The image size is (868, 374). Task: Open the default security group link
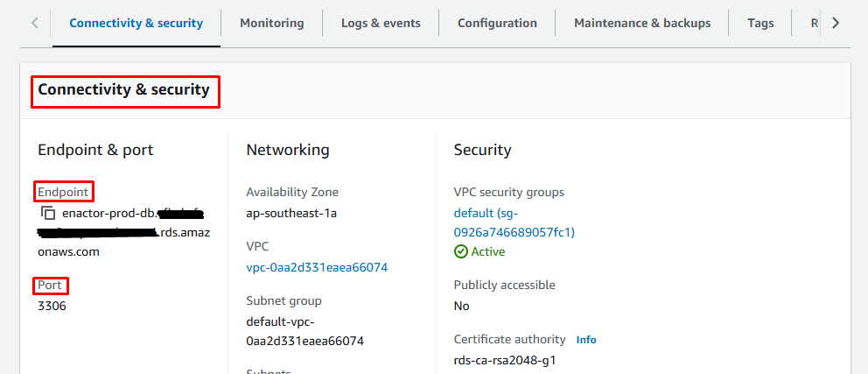pos(514,222)
